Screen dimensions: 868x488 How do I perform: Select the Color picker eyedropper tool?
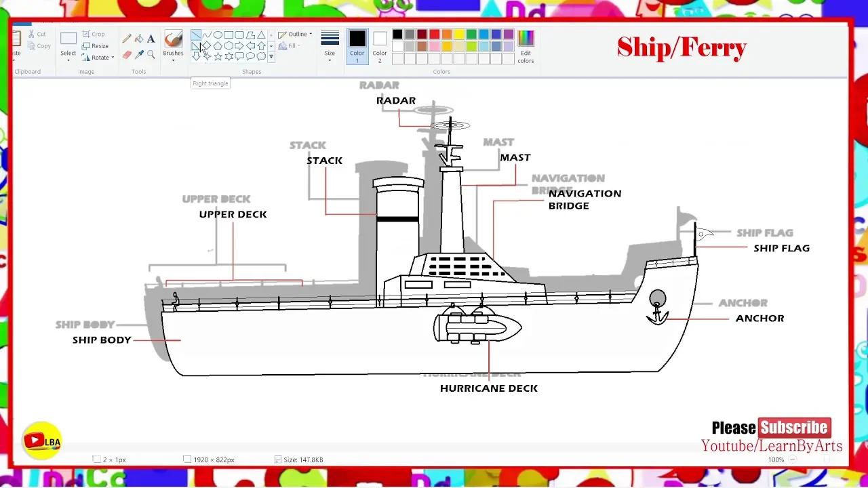pos(139,54)
